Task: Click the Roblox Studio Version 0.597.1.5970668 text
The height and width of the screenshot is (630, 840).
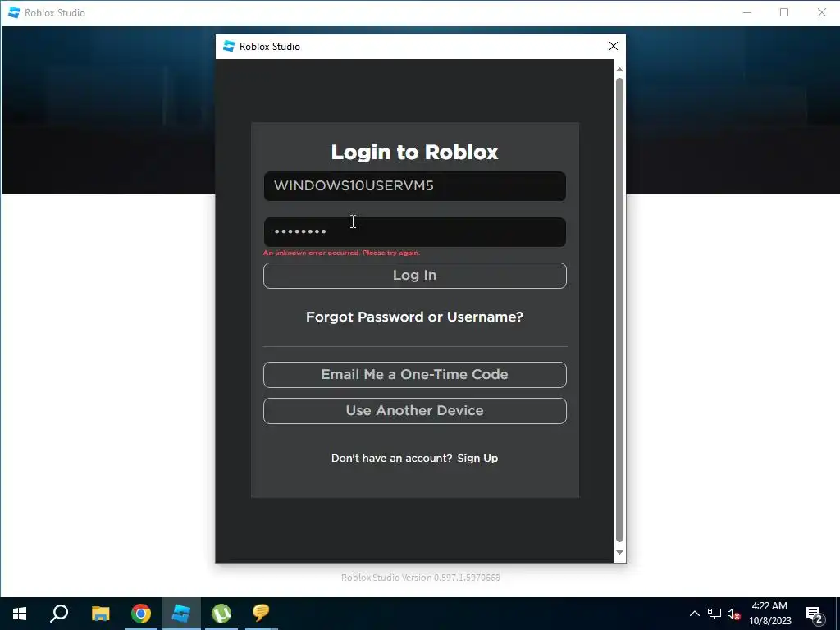Action: 421,577
